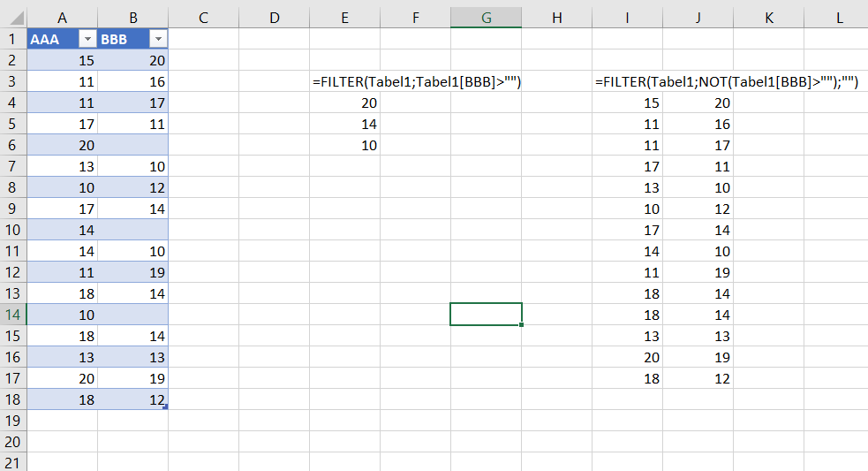
Task: Click the AAA table header cell
Action: tap(63, 39)
